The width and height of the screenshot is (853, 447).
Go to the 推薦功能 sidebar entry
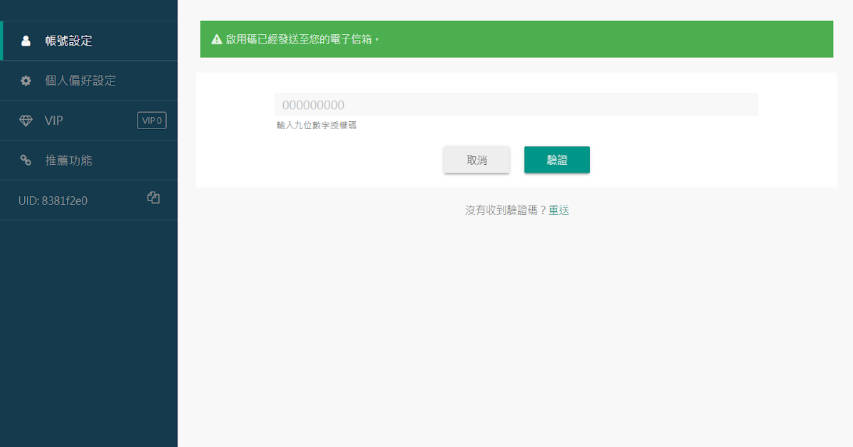pos(89,160)
